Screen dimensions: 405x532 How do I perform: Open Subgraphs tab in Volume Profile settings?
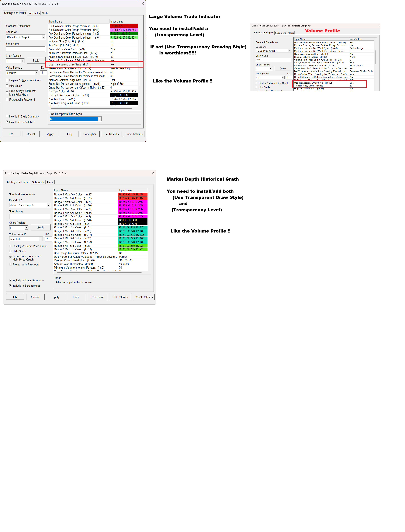[280, 33]
